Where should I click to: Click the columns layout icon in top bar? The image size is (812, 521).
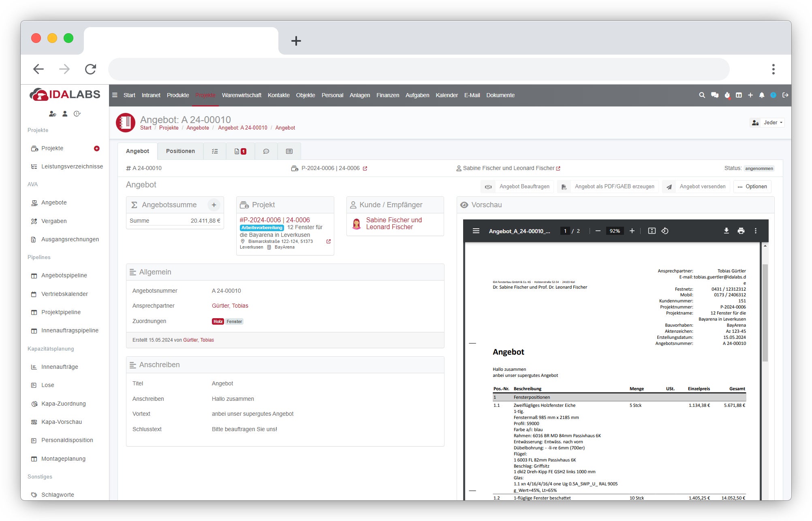(x=739, y=95)
